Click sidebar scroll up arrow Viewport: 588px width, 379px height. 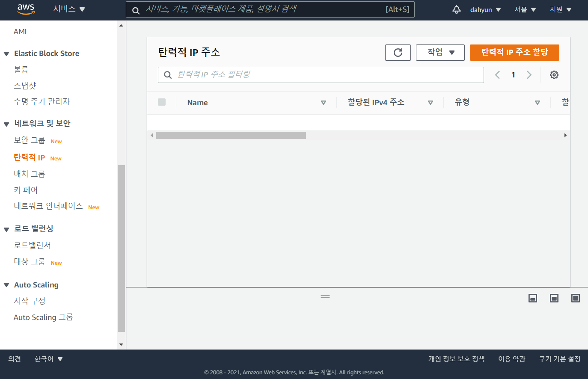(x=121, y=26)
